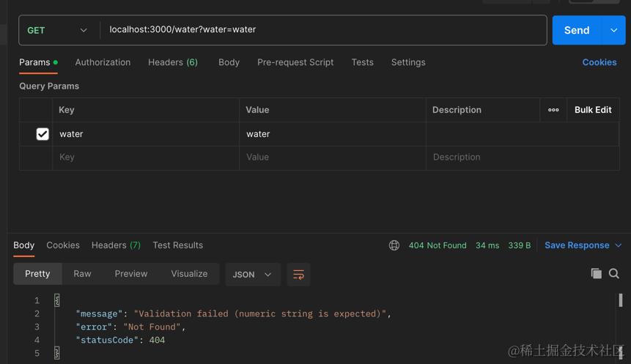Click the Bulk Edit button

click(593, 110)
